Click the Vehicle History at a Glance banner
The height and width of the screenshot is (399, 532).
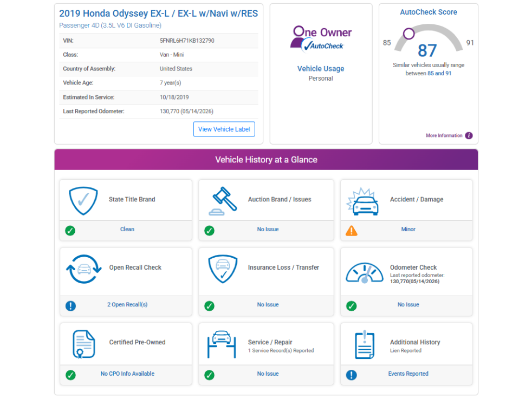[266, 159]
